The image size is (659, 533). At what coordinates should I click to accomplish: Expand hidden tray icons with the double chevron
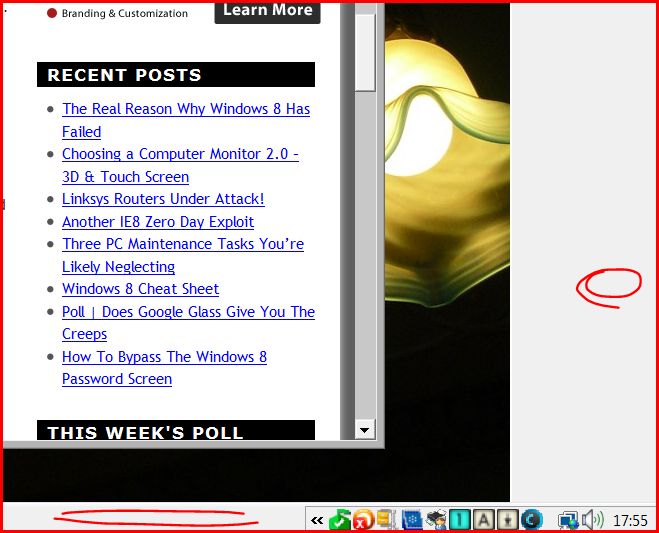point(317,520)
